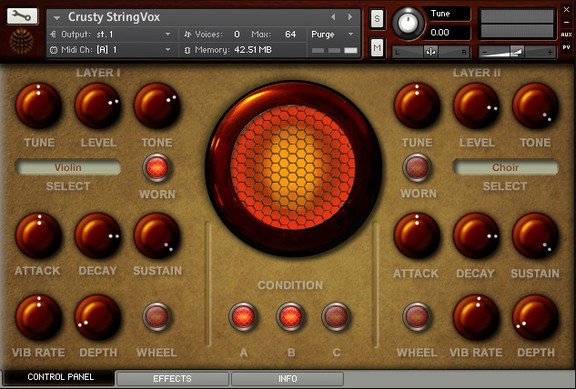The height and width of the screenshot is (389, 576).
Task: Click the Layer II vibrato DEPTH knob
Action: (536, 317)
